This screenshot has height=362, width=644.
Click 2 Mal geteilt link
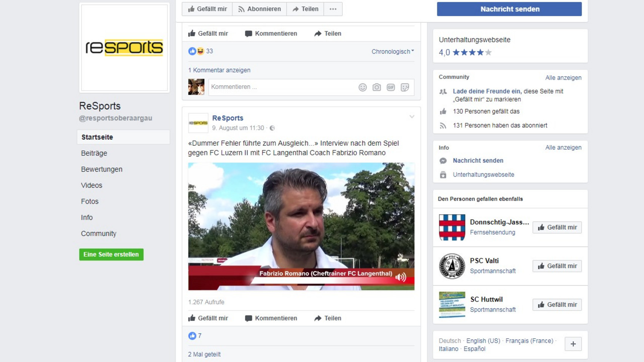[x=204, y=354]
